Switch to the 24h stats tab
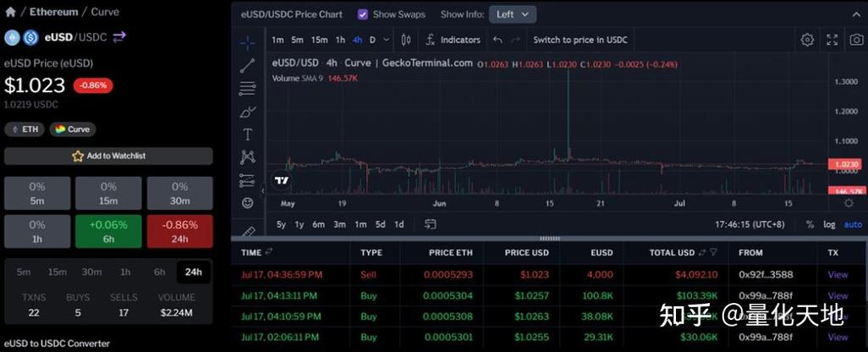The height and width of the screenshot is (352, 868). (194, 272)
